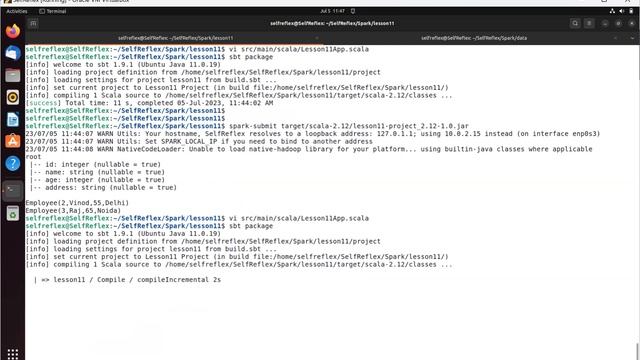Screen dimensions: 640x360
Task: Click the WARN NativeCodeLoader message line
Action: [x=309, y=149]
